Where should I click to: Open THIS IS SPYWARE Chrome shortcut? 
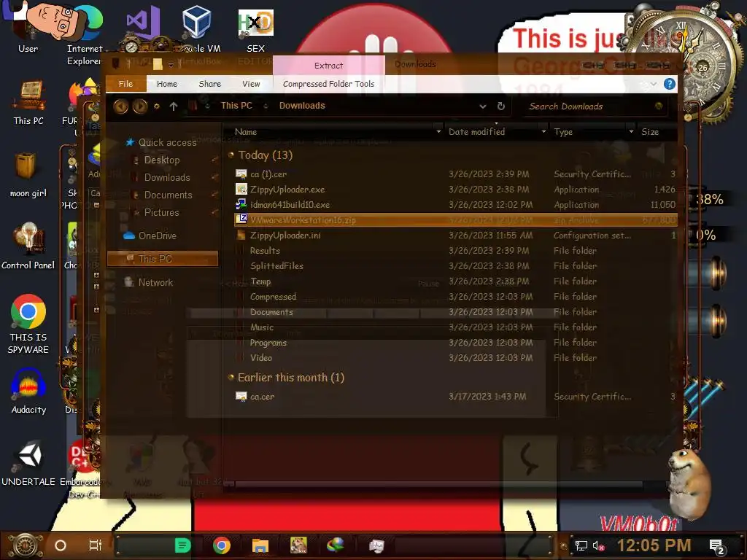point(28,324)
